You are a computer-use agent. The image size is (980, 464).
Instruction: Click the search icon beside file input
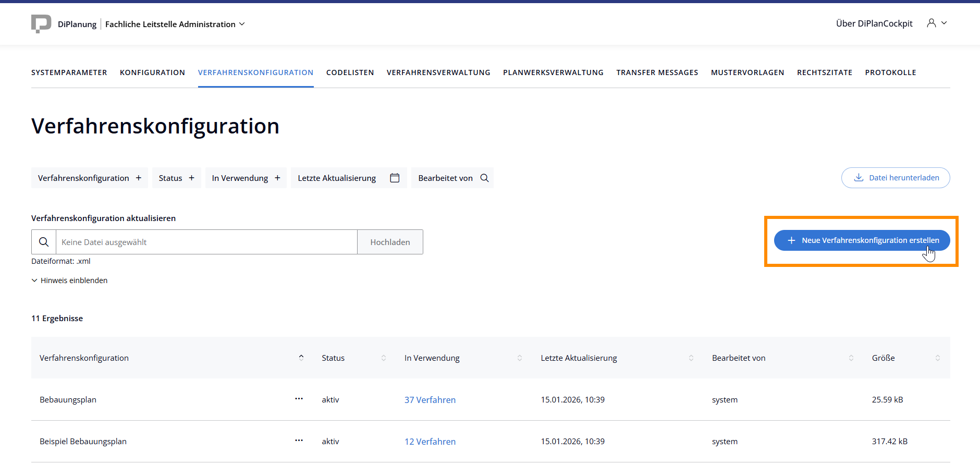click(44, 242)
